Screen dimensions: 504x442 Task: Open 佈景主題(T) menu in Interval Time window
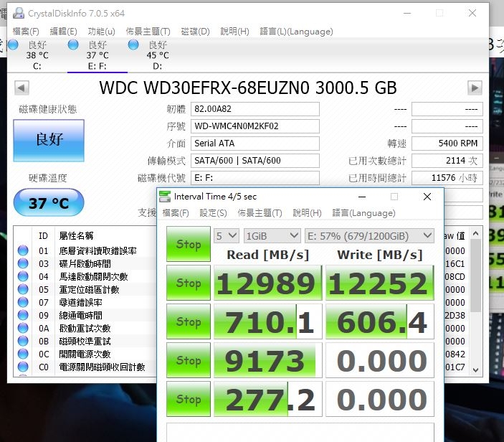coord(260,213)
